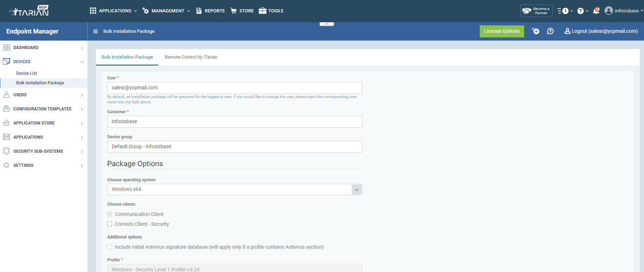Click the Tools briefcase icon
This screenshot has width=644, height=272.
click(263, 11)
